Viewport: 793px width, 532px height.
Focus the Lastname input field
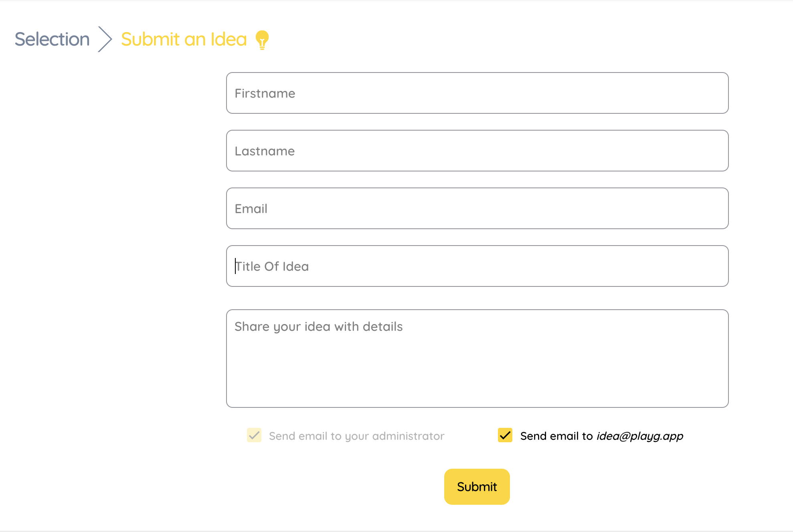coord(477,151)
